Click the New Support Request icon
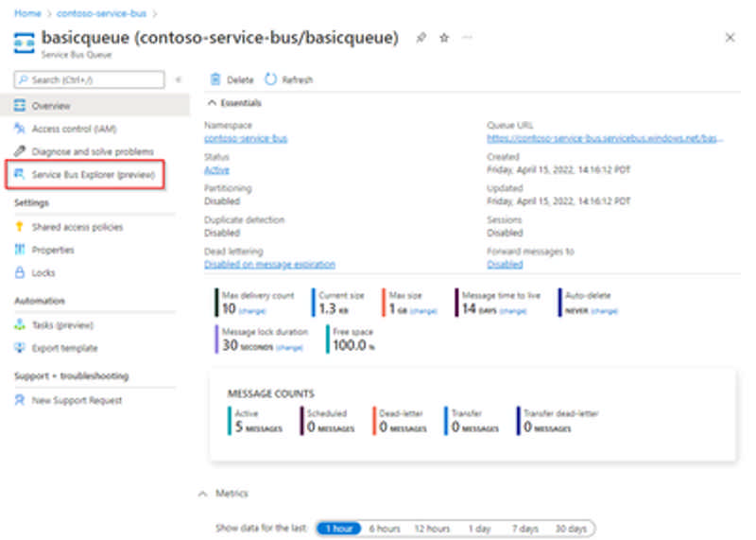 click(x=20, y=400)
